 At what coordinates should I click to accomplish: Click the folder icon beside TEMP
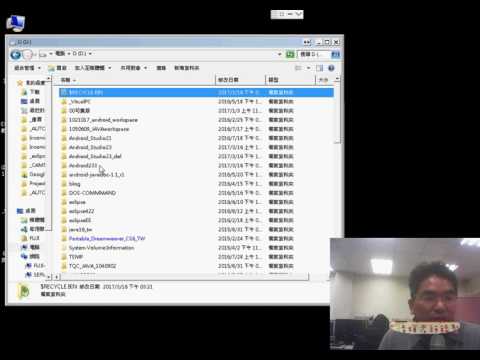(64, 257)
